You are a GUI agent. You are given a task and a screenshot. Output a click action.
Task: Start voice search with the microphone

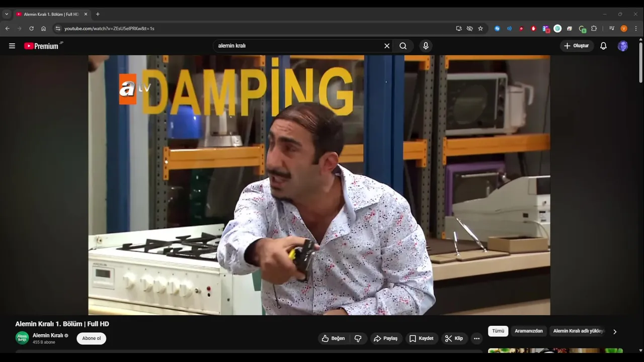[x=426, y=46]
